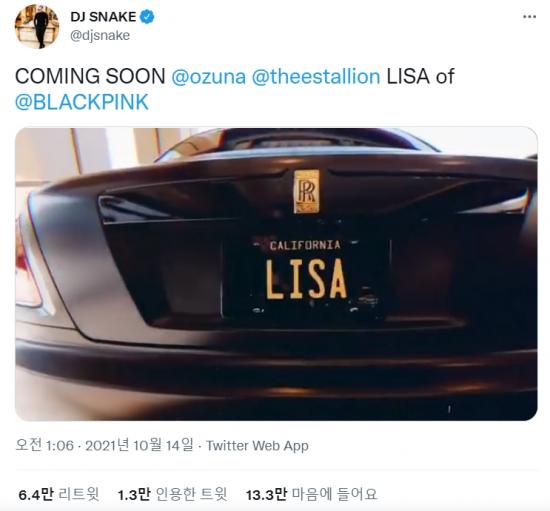550x511 pixels.
Task: Open the @djsnake handle
Action: pyautogui.click(x=100, y=35)
